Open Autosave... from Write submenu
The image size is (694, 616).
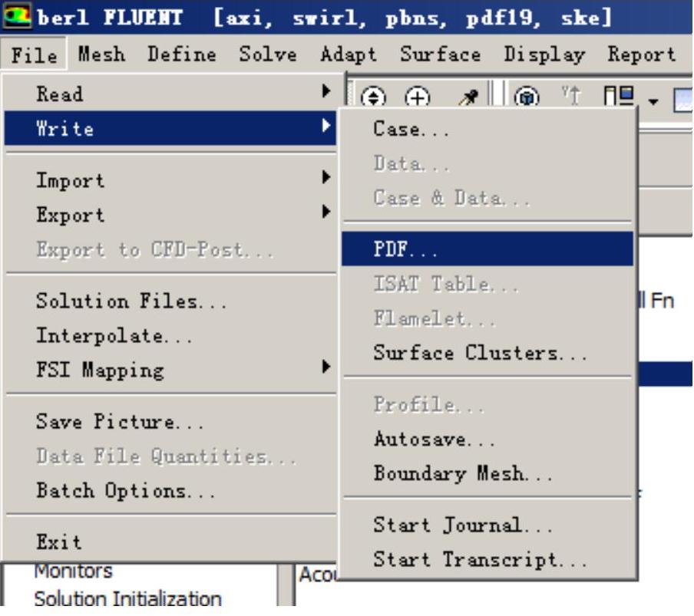coord(487,439)
